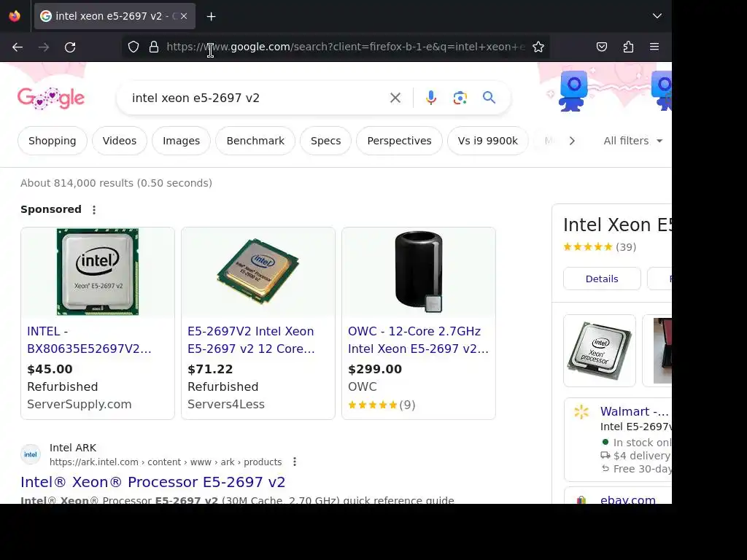Open knowledge panel Xeon processor image
The width and height of the screenshot is (747, 560).
600,351
